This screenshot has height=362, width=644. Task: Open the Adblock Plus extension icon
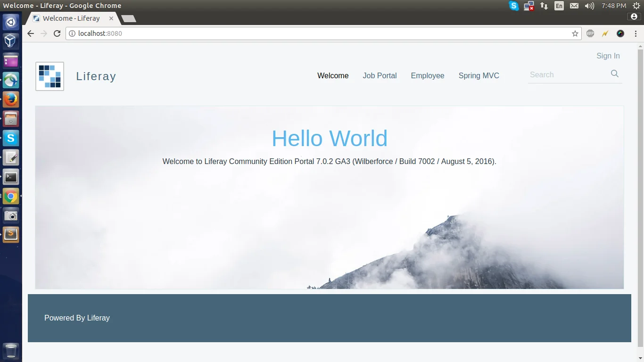(590, 33)
